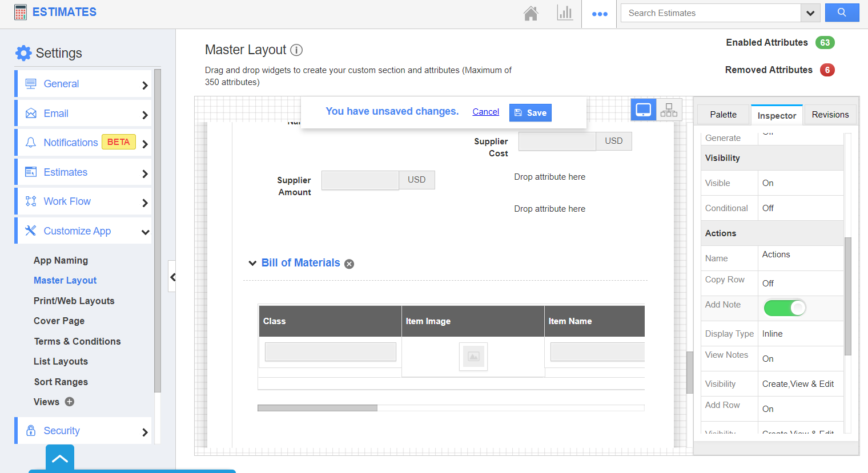Add a new view with plus icon
The image size is (868, 473).
pyautogui.click(x=70, y=402)
